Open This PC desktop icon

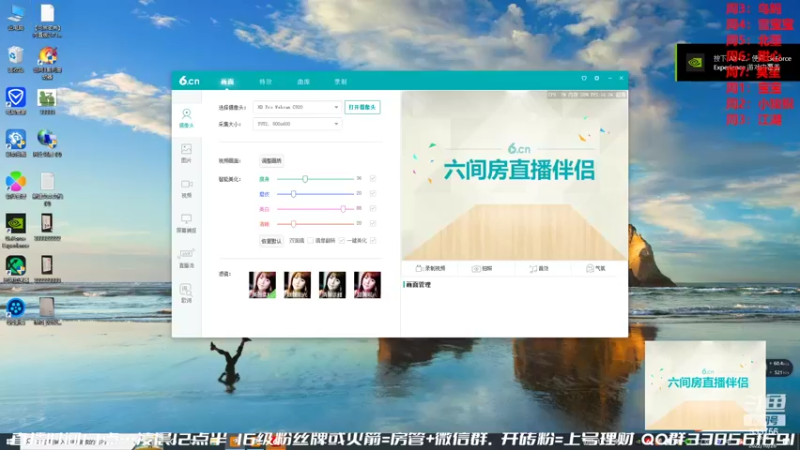pos(16,17)
